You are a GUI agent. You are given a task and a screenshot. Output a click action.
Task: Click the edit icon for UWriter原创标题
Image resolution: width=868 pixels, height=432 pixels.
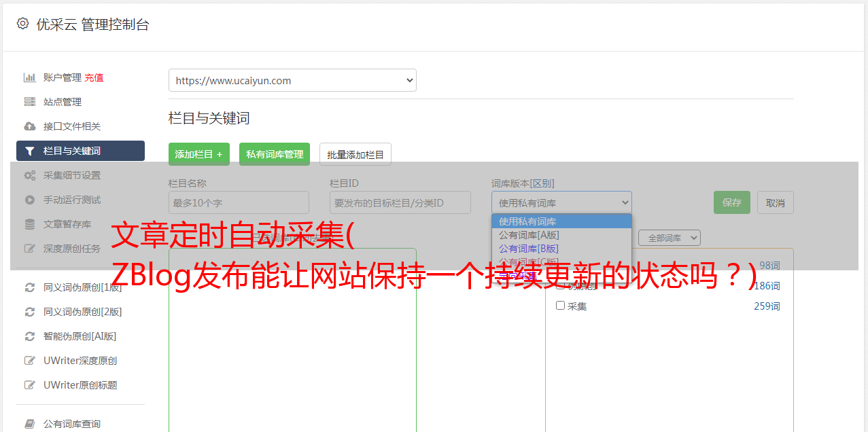[x=29, y=385]
